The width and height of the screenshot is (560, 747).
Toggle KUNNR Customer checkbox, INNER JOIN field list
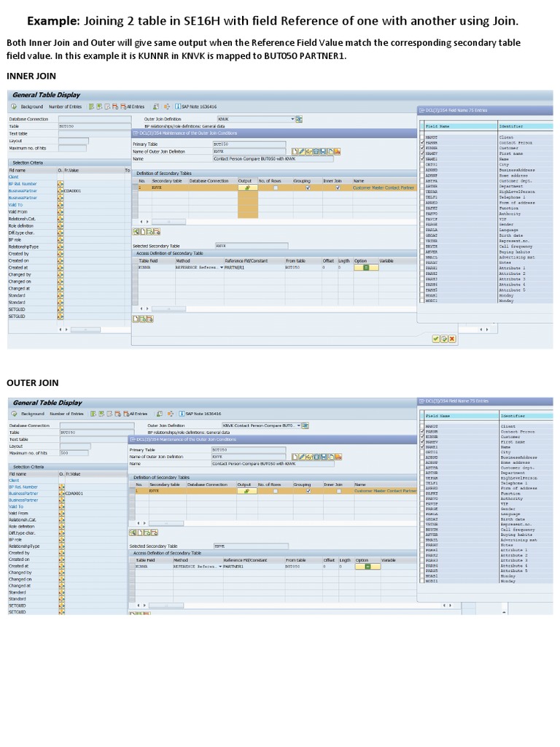422,148
